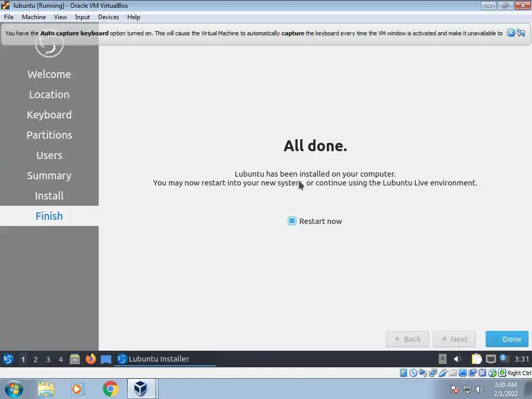532x399 pixels.
Task: Click the Location step in installer sidebar
Action: pos(49,95)
